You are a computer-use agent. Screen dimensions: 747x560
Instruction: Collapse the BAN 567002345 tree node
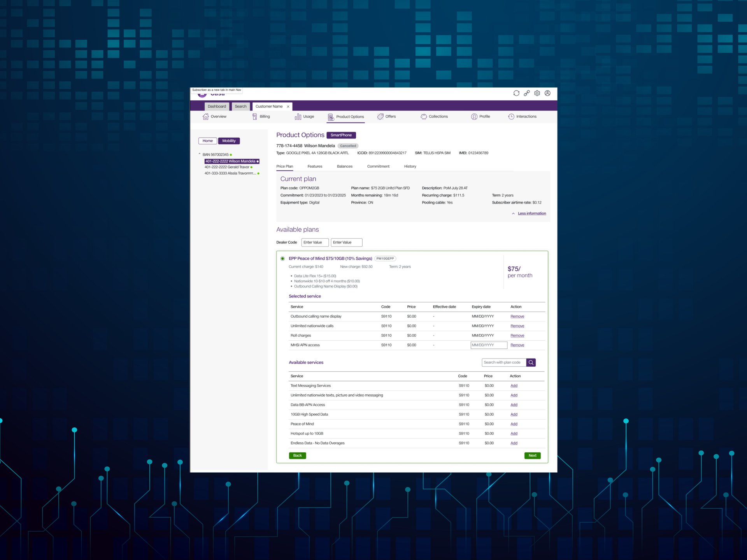pos(200,154)
